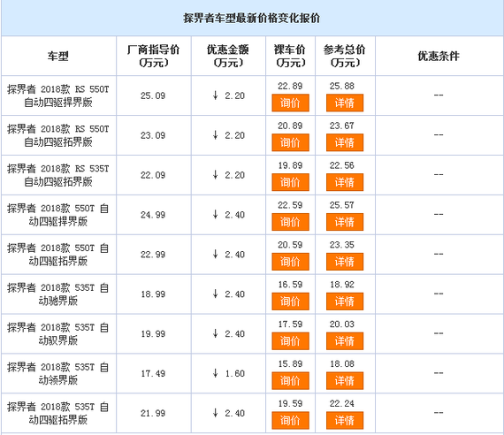Select model 2018款 550T 自动四驱捍界版
This screenshot has height=435, width=504.
tap(58, 215)
